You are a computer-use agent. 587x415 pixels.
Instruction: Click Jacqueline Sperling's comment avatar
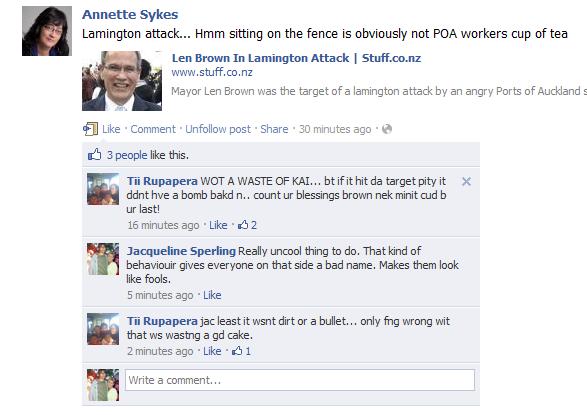[x=103, y=259]
